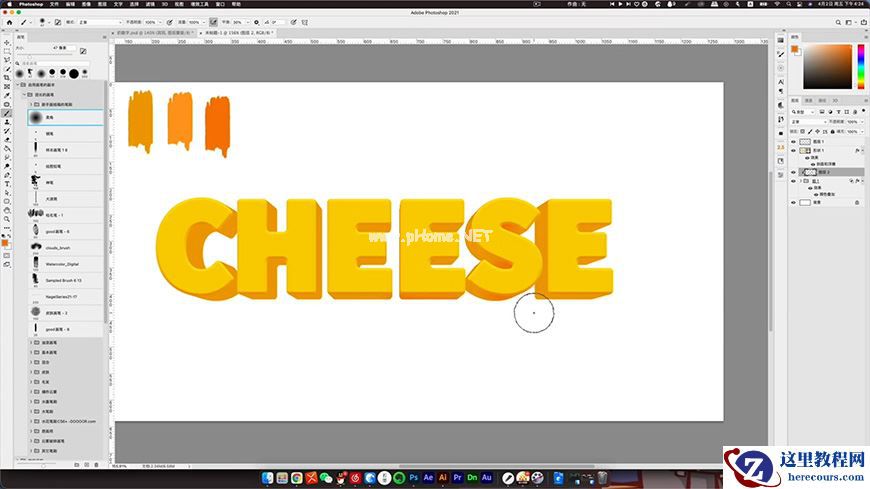Select the Watercolor_Digital brush
The height and width of the screenshot is (489, 870).
[x=65, y=264]
